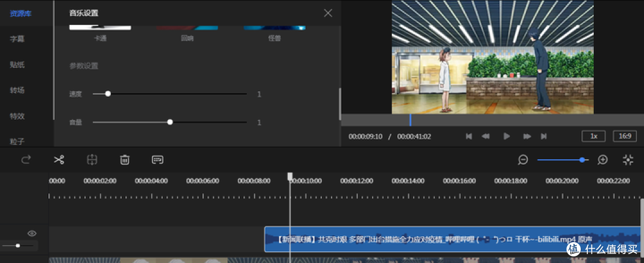Open the 转场 transitions tab
This screenshot has height=263, width=644.
click(17, 90)
